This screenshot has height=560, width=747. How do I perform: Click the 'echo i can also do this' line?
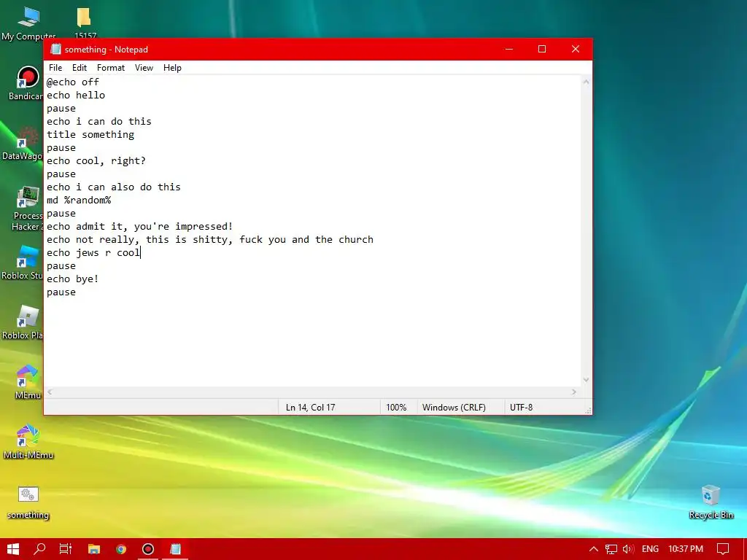(113, 187)
